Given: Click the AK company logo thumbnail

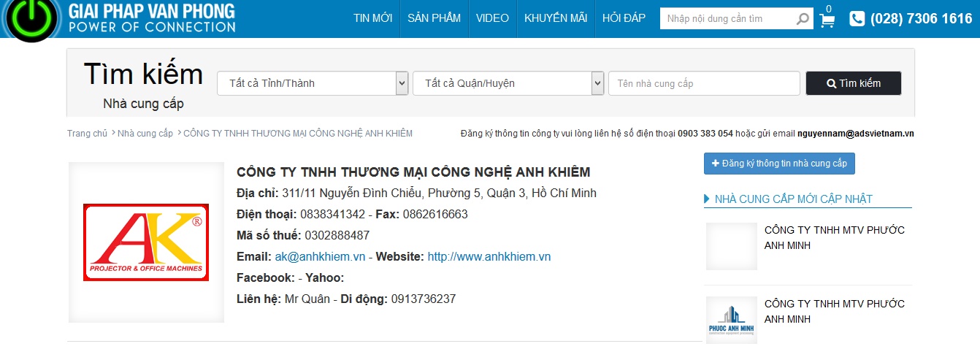Looking at the screenshot, I should (146, 242).
